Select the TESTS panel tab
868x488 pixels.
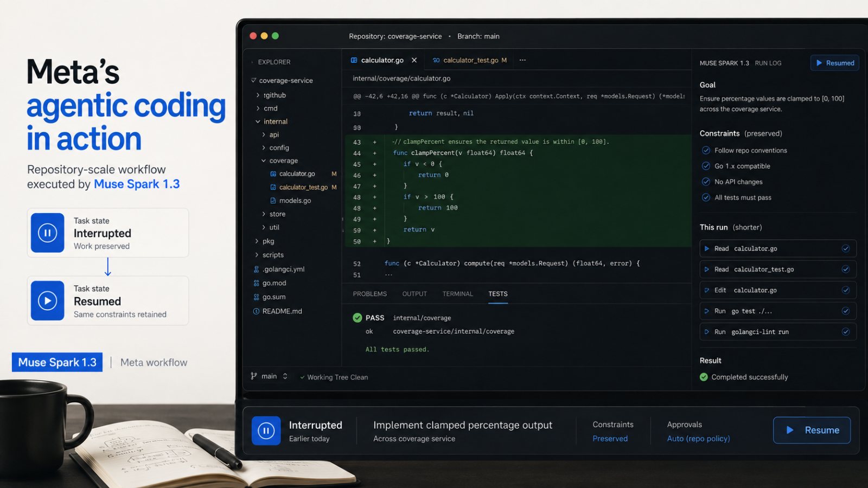497,294
